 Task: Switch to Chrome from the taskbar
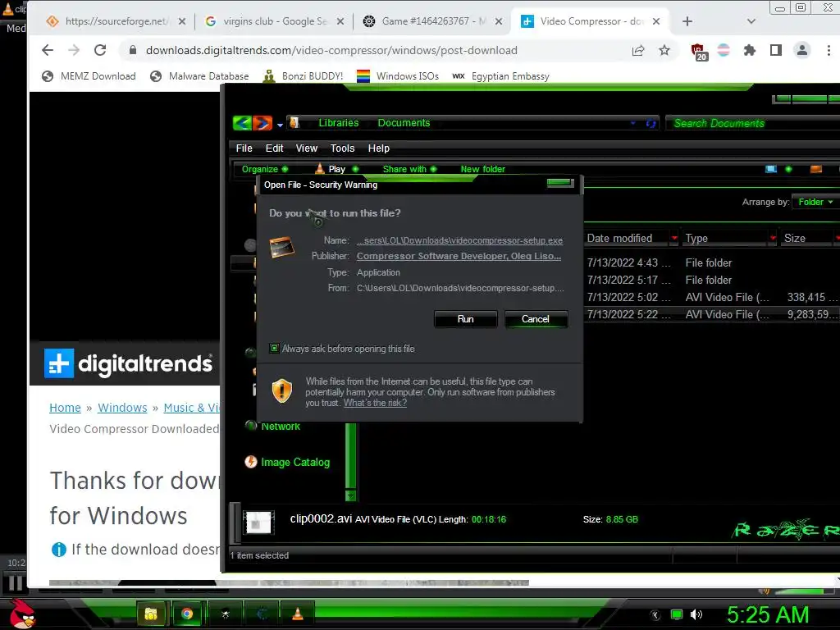pos(187,614)
